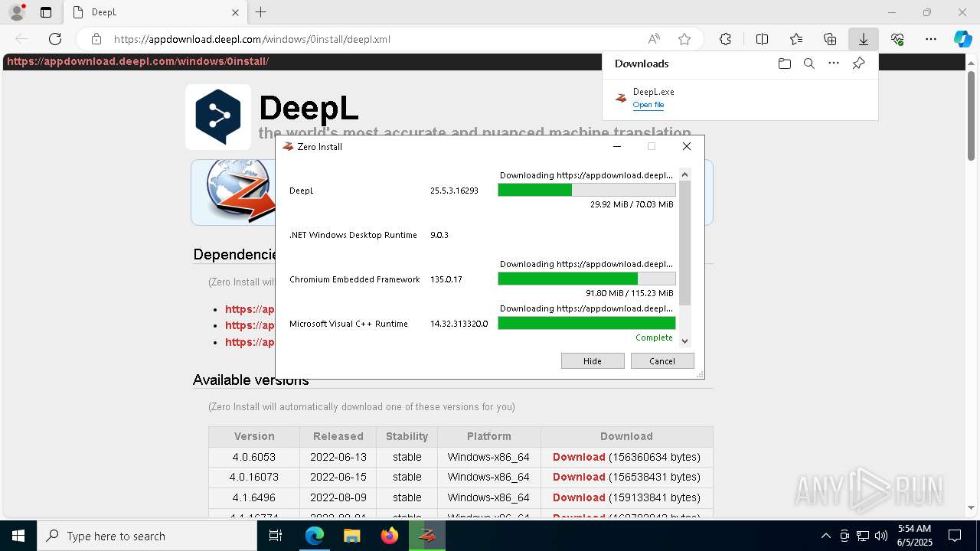Open more options in Downloads panel
The width and height of the screenshot is (980, 551).
point(834,64)
